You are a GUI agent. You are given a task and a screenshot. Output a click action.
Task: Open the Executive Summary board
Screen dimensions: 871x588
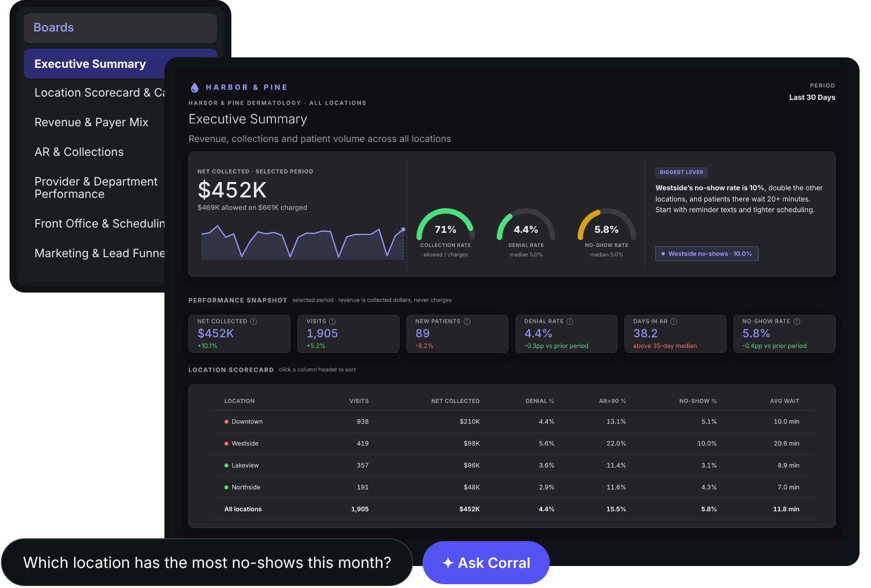95,64
